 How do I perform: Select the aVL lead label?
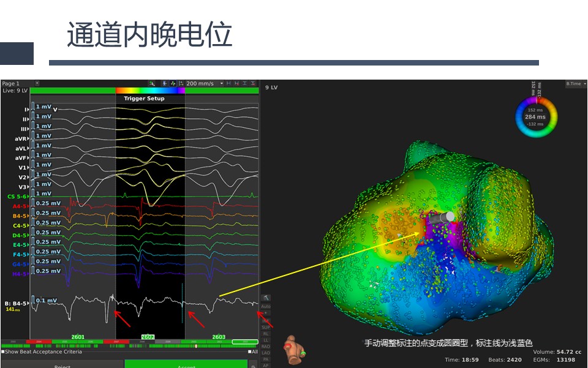click(x=21, y=148)
